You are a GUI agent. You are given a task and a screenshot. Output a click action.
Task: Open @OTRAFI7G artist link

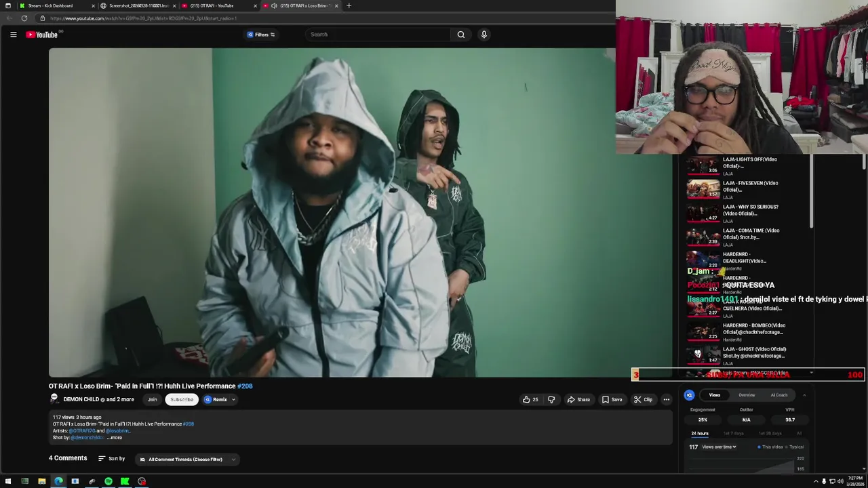coord(82,431)
